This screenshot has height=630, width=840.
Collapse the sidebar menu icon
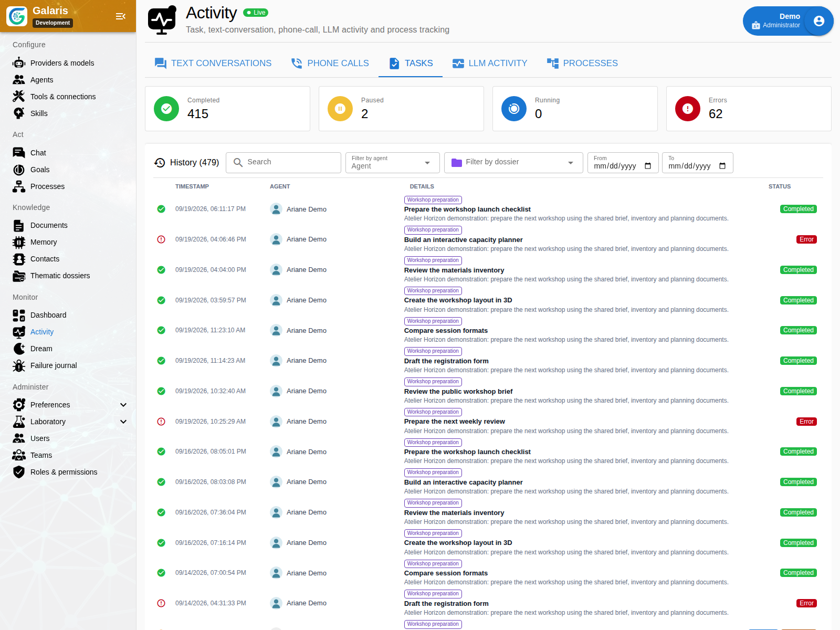[x=121, y=16]
